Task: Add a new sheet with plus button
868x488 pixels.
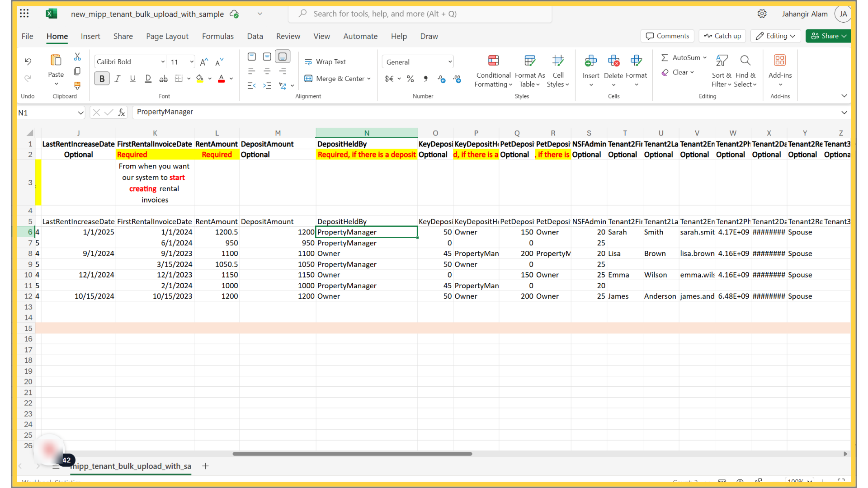Action: [205, 466]
